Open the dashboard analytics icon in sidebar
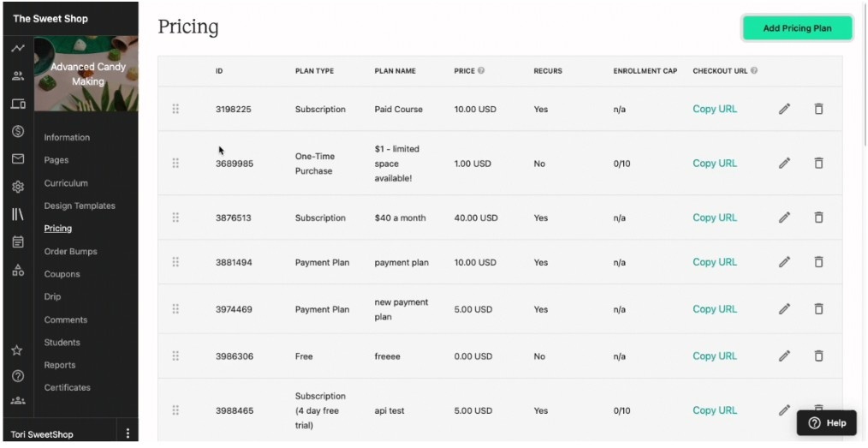This screenshot has height=448, width=868. coord(18,48)
